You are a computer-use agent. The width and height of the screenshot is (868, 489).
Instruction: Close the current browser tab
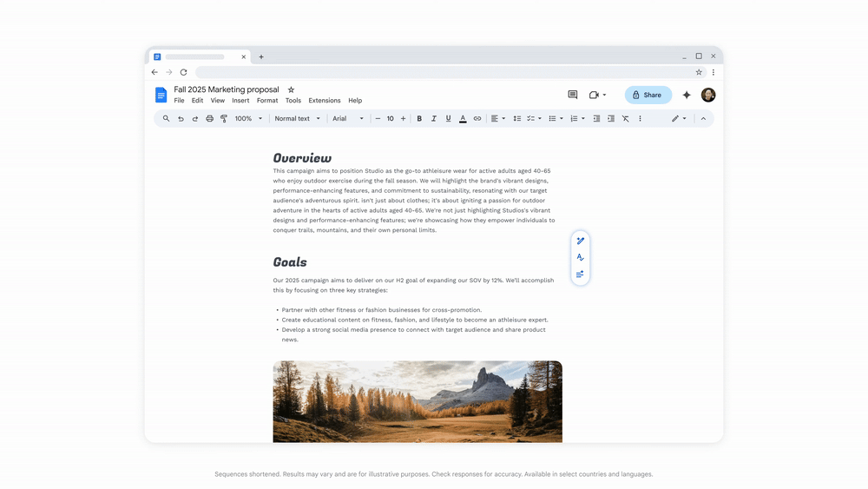pos(243,56)
